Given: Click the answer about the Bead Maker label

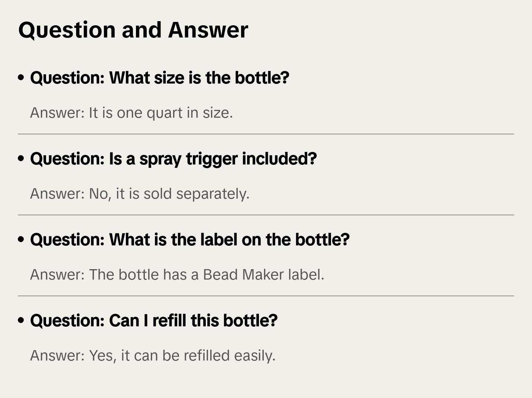Looking at the screenshot, I should click(x=177, y=275).
